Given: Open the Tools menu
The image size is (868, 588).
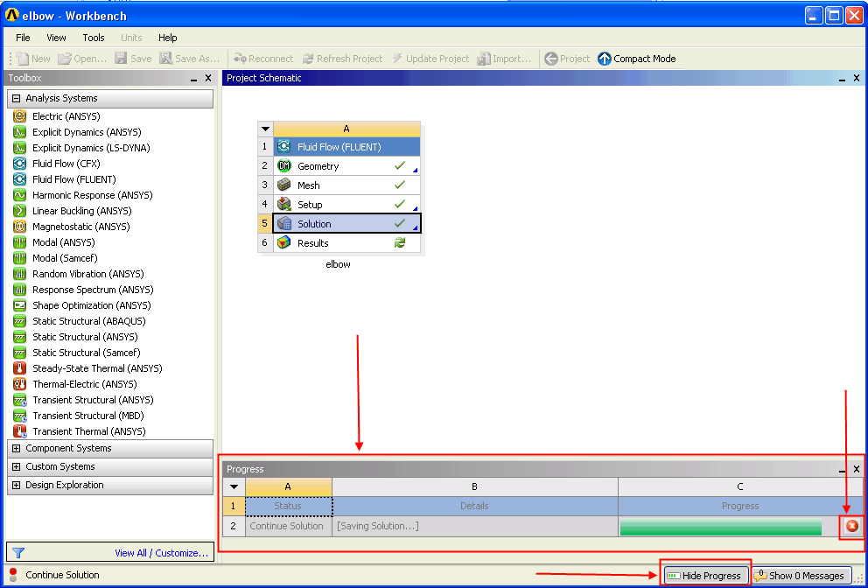Looking at the screenshot, I should pos(94,38).
